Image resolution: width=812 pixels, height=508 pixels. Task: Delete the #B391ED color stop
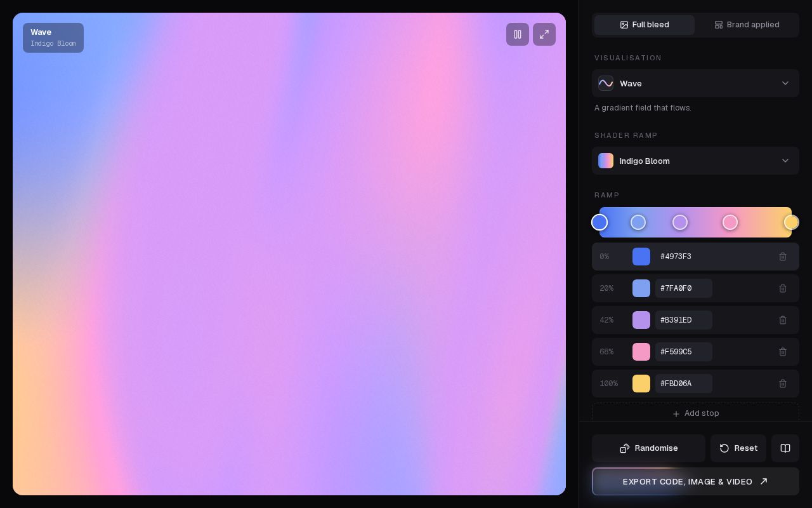[783, 320]
